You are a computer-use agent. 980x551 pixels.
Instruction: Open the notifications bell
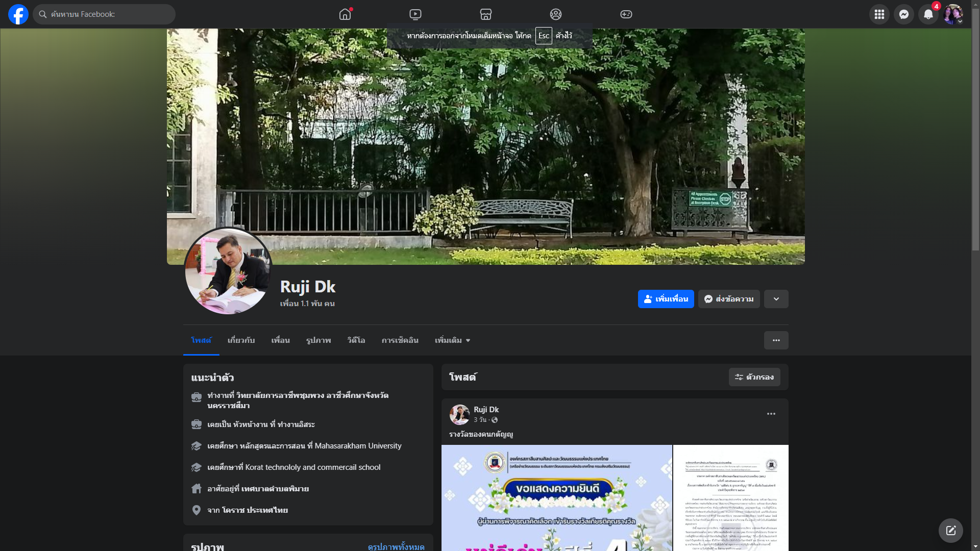pyautogui.click(x=928, y=14)
